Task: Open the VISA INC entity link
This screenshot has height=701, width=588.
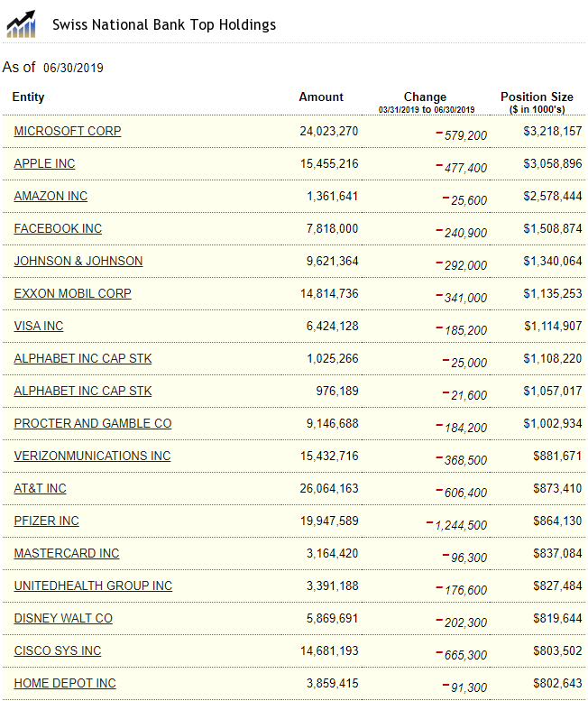Action: pyautogui.click(x=39, y=326)
